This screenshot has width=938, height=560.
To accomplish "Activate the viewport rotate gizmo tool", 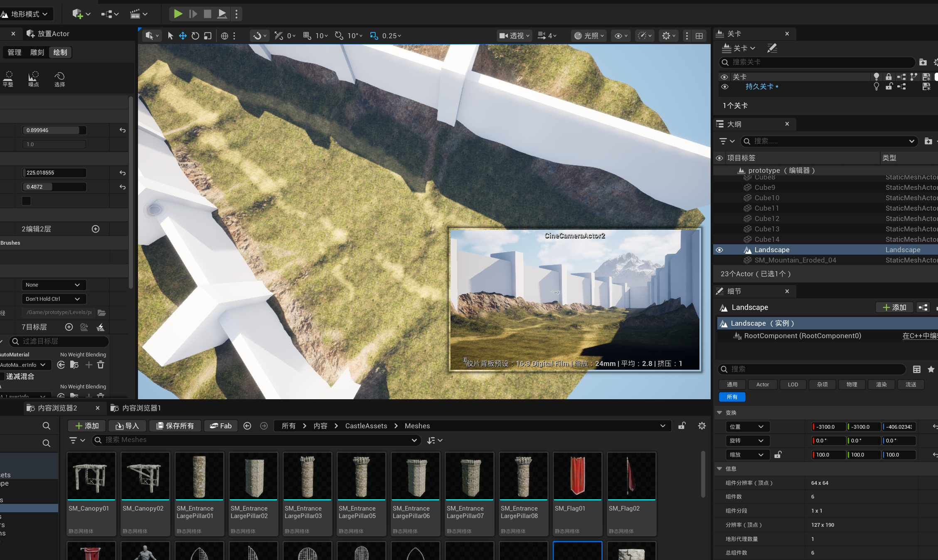I will (195, 36).
